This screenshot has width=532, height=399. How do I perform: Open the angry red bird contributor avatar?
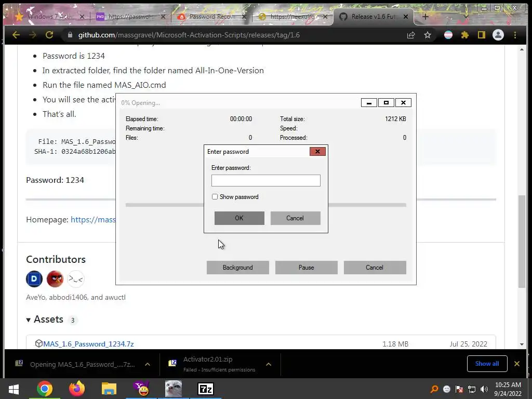pyautogui.click(x=55, y=279)
